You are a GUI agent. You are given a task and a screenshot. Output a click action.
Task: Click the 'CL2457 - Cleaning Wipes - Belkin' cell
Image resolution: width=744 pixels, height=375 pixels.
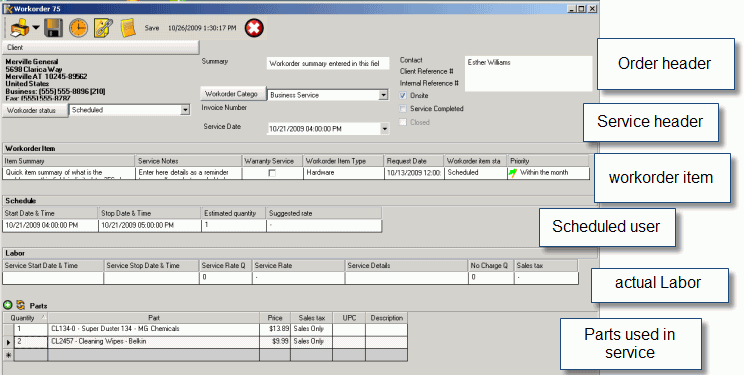154,342
